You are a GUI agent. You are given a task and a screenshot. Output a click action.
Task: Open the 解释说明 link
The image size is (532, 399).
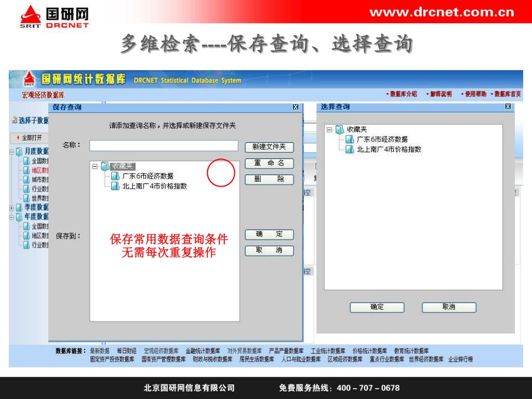pyautogui.click(x=441, y=94)
